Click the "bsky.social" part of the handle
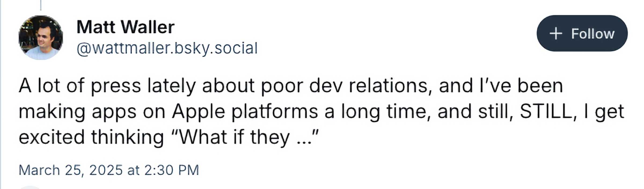This screenshot has width=644, height=189. 216,48
